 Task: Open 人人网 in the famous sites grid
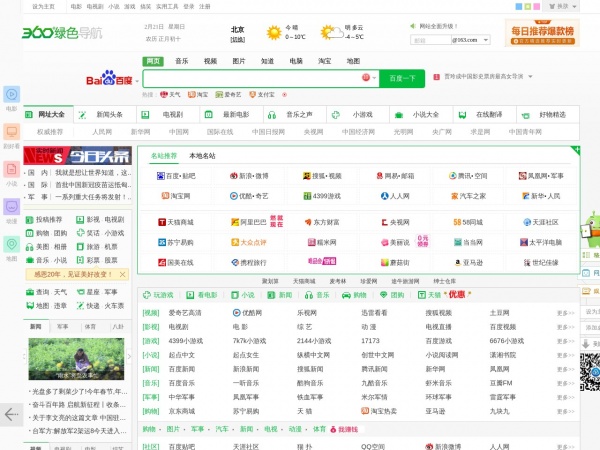(395, 196)
